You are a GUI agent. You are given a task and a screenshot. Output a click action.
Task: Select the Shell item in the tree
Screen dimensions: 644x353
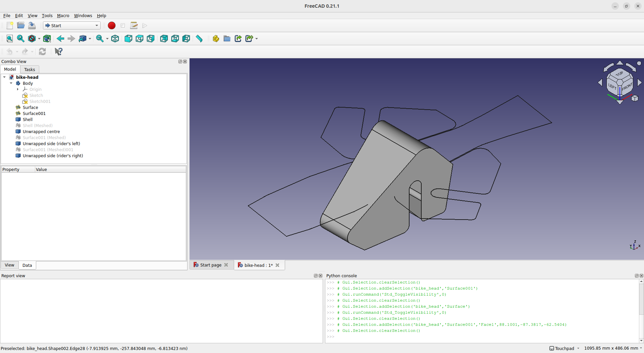pos(28,119)
